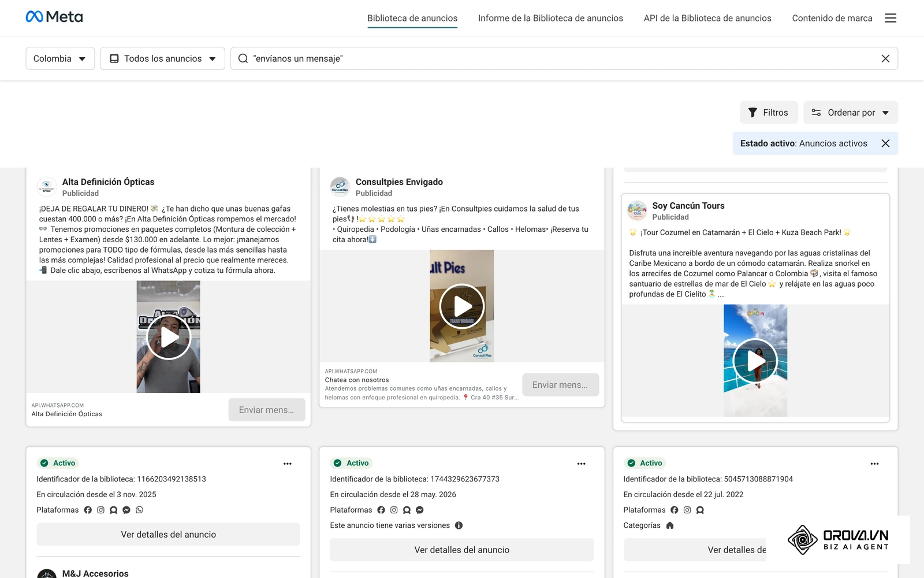This screenshot has width=924, height=578.
Task: Open the Alta Definición Ópticas advertiser name
Action: coord(108,181)
